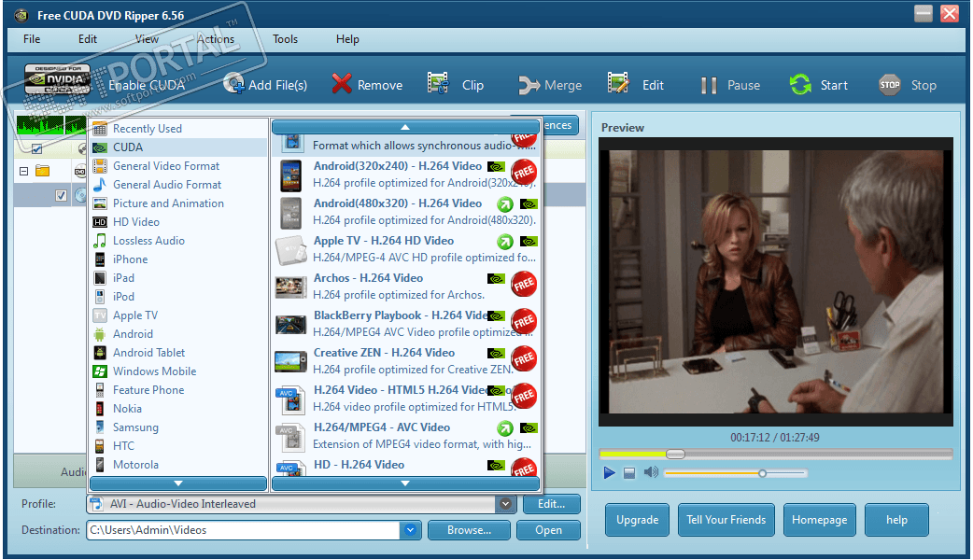
Task: Choose iPod device category
Action: coord(178,297)
